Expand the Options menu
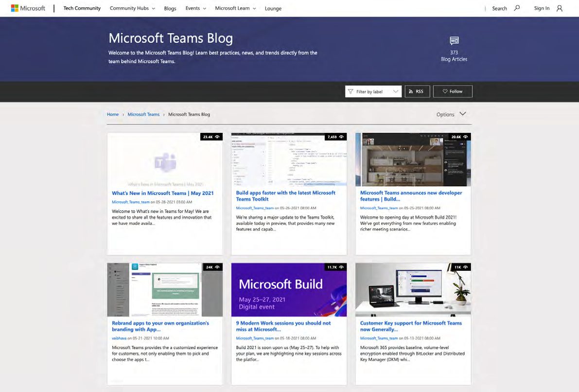 (x=451, y=114)
